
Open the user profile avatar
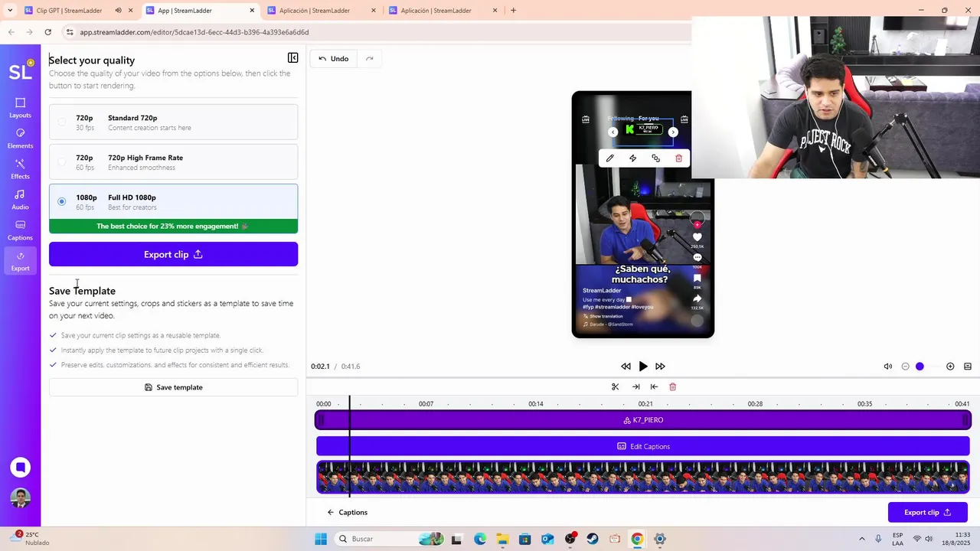[21, 498]
